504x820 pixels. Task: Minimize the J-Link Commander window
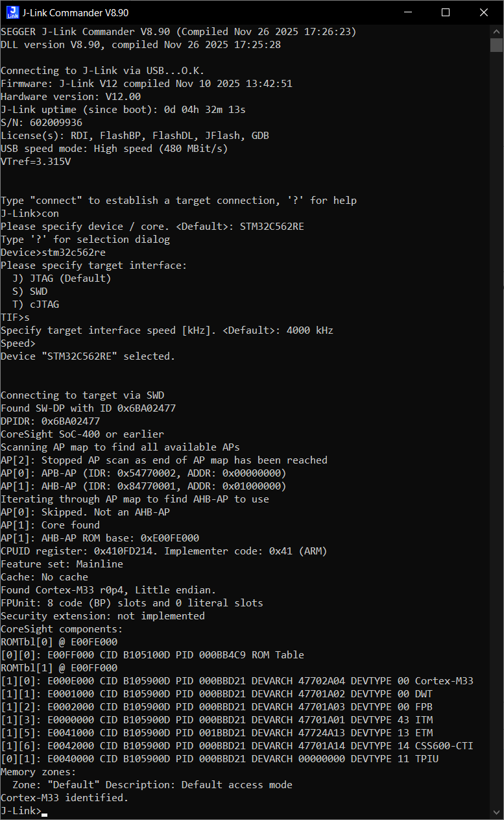coord(408,12)
